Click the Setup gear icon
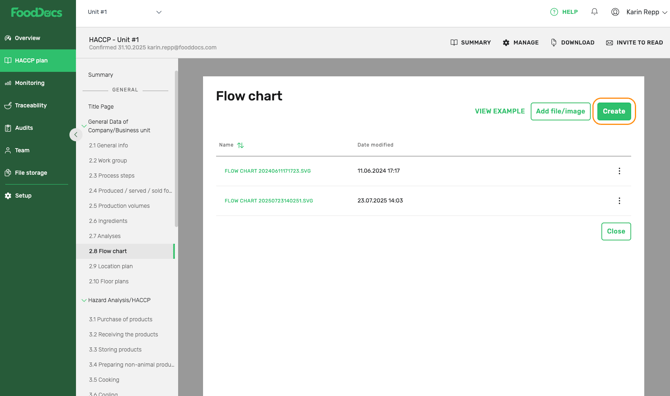670x396 pixels. click(8, 196)
